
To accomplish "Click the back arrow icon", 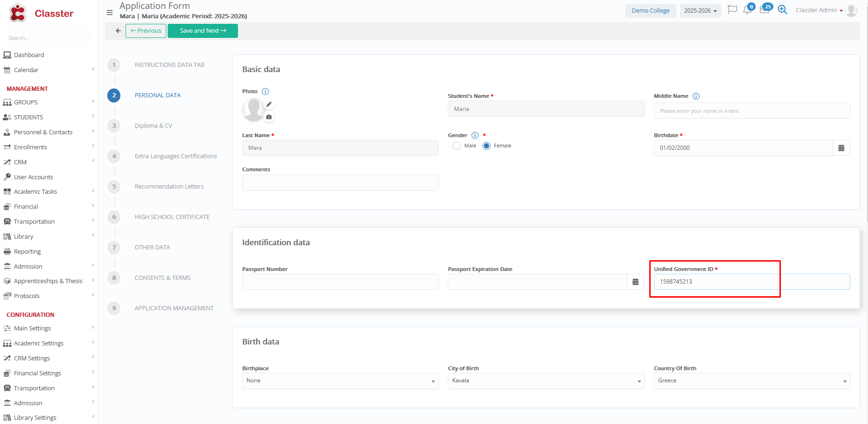I will [x=118, y=31].
